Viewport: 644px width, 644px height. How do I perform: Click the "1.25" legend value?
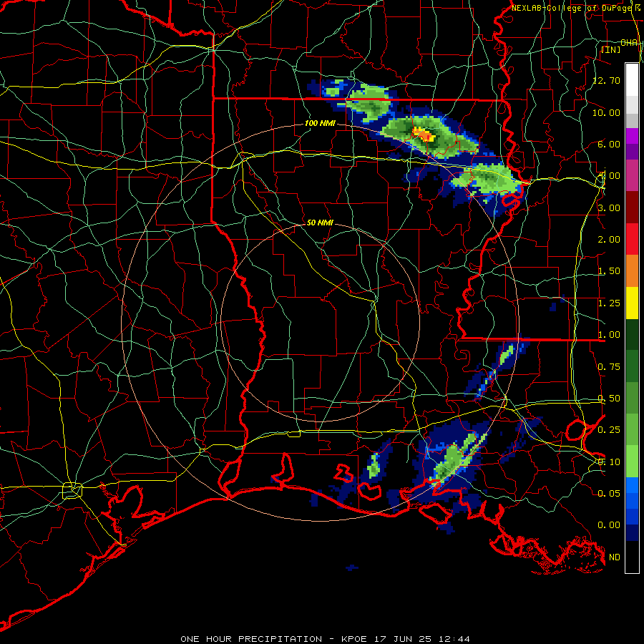609,303
